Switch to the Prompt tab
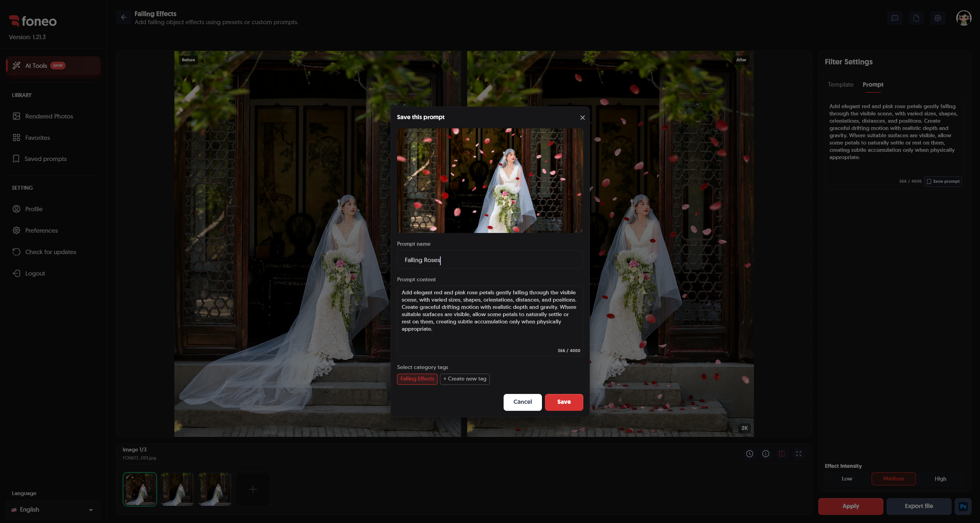This screenshot has height=523, width=980. tap(873, 84)
